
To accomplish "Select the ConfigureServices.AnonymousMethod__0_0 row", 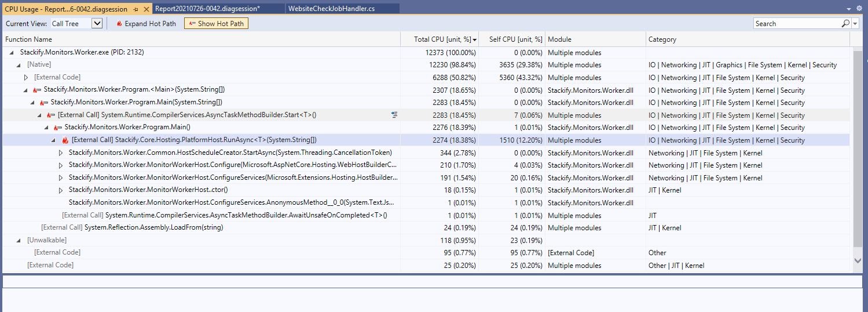I will tap(426, 203).
